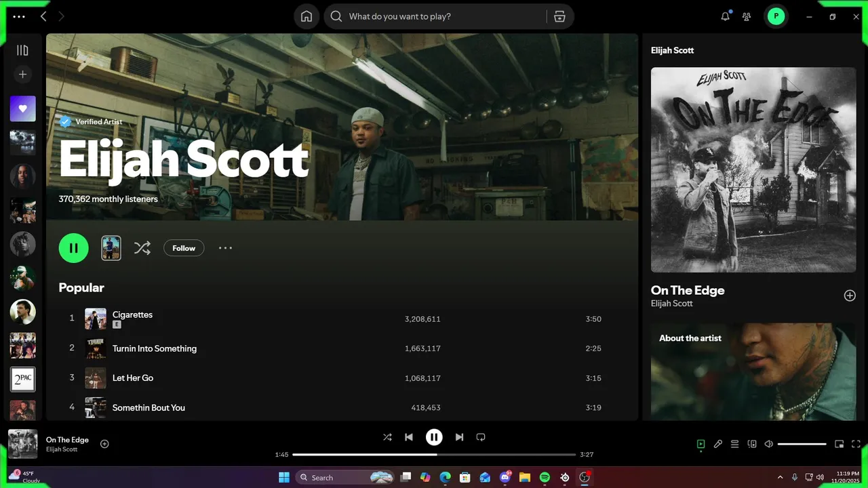Click the Cigarettes album art thumbnail
The width and height of the screenshot is (868, 488).
pyautogui.click(x=96, y=319)
